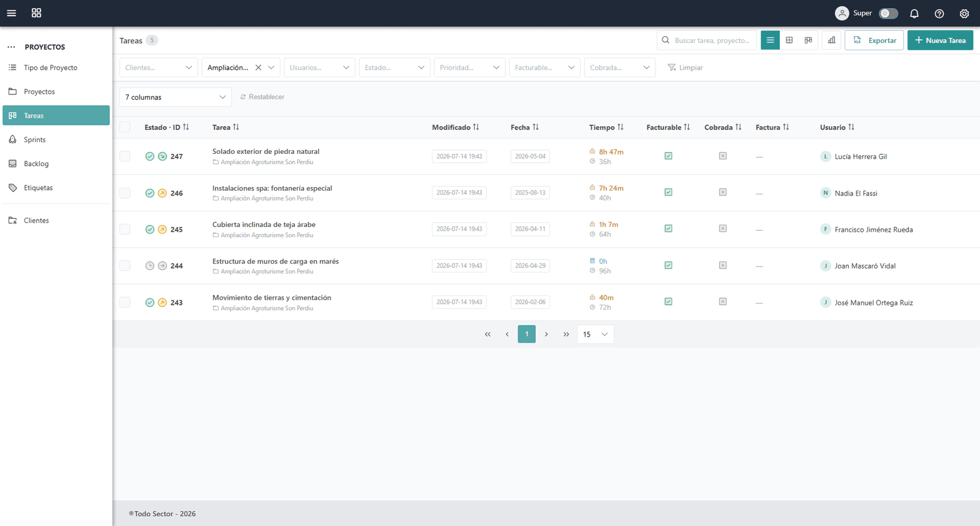Switch to kanban board view icon
This screenshot has height=526, width=980.
pyautogui.click(x=809, y=40)
